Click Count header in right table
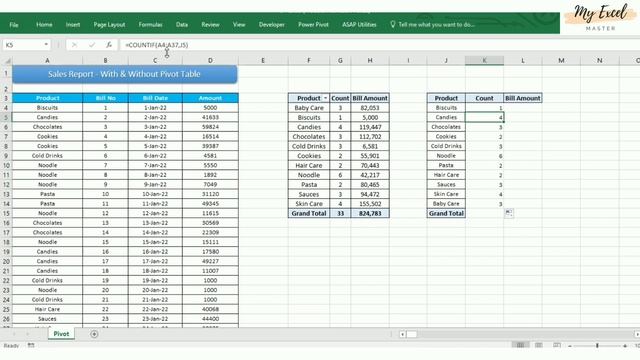Screen dimensions: 640x360 (484, 98)
